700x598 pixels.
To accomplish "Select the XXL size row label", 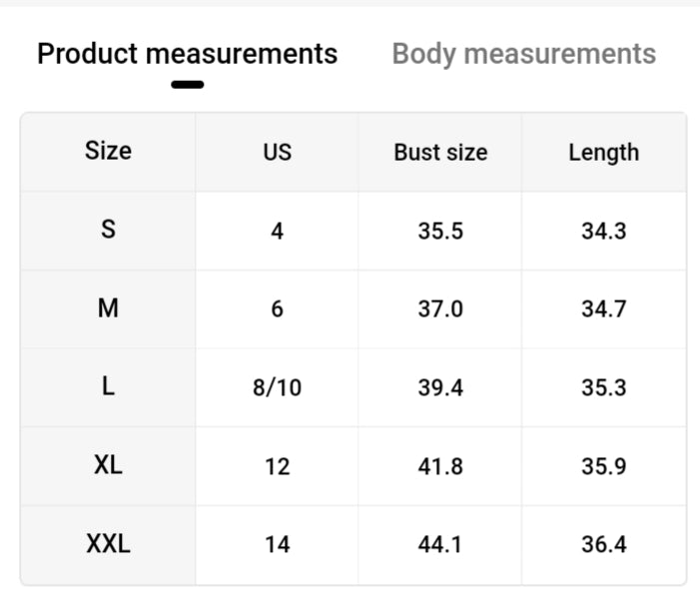I will coord(108,544).
